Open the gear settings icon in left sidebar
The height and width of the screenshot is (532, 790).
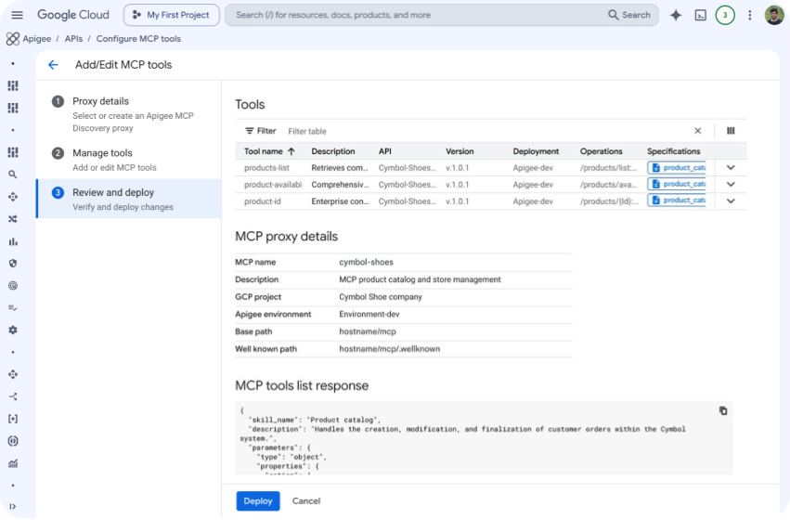click(13, 330)
